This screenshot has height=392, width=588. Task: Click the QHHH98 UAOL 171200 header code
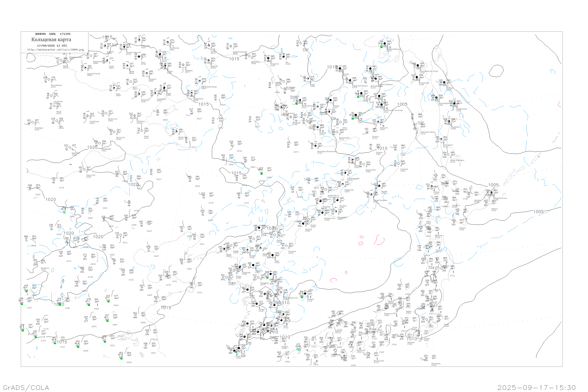click(x=53, y=34)
